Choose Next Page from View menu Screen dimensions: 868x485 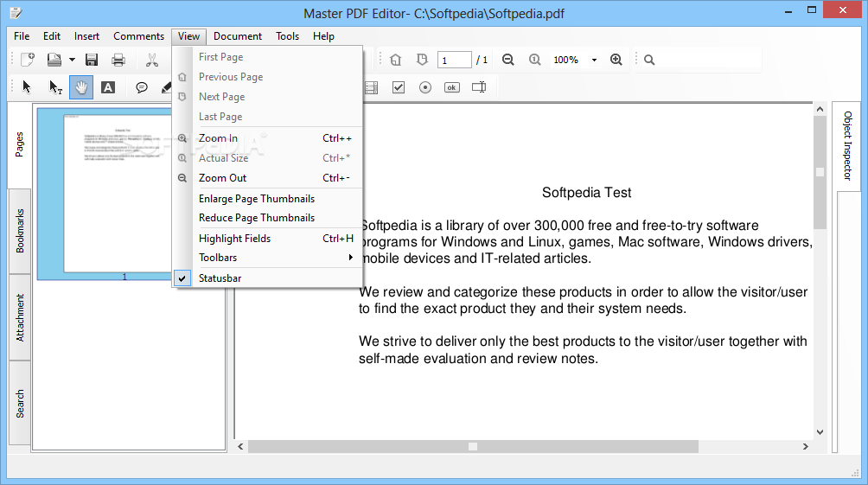pos(268,97)
